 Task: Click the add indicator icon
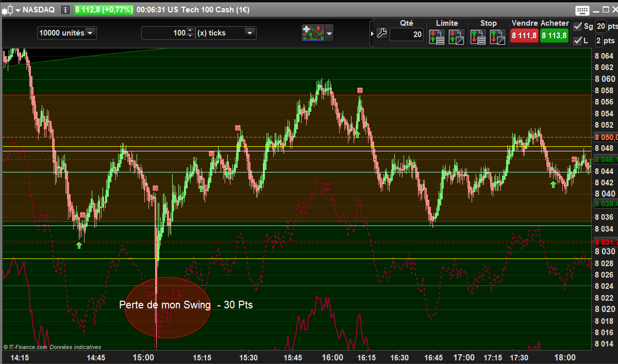pyautogui.click(x=313, y=33)
